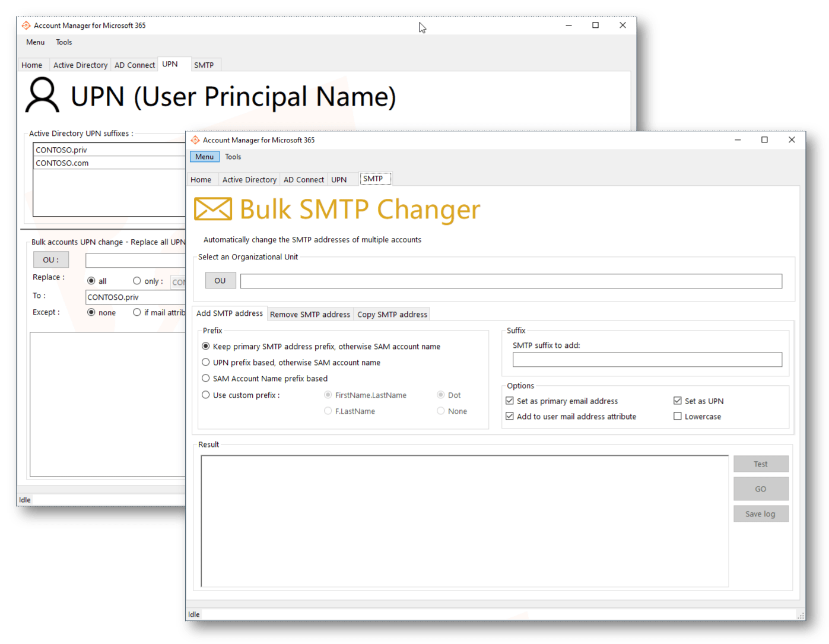
Task: Click the Save log button
Action: 761,514
